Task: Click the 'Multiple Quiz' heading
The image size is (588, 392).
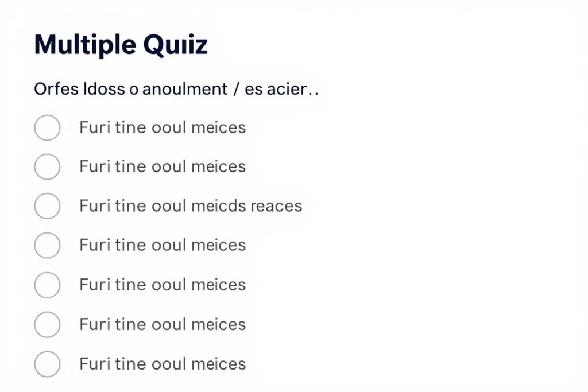Action: point(121,44)
